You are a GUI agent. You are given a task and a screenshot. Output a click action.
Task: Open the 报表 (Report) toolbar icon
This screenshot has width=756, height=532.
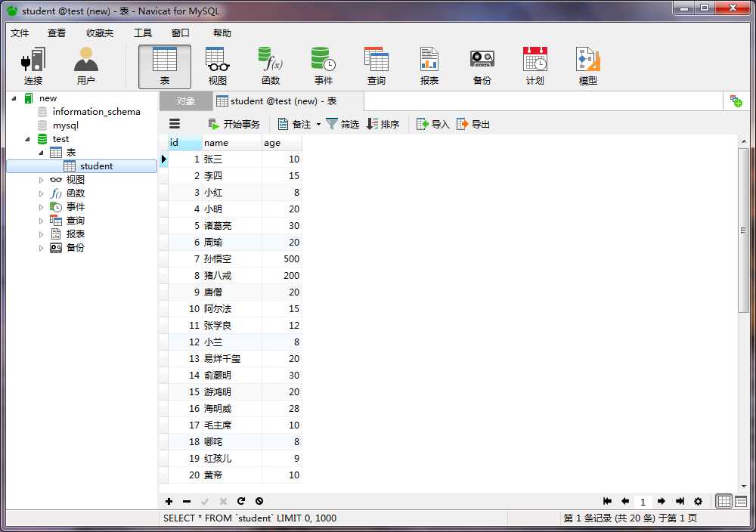[x=429, y=66]
